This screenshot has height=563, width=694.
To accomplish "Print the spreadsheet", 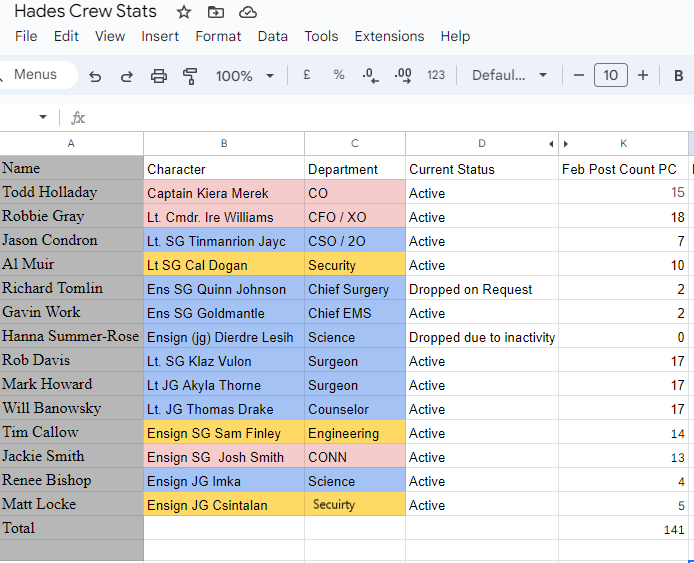I will (x=158, y=76).
